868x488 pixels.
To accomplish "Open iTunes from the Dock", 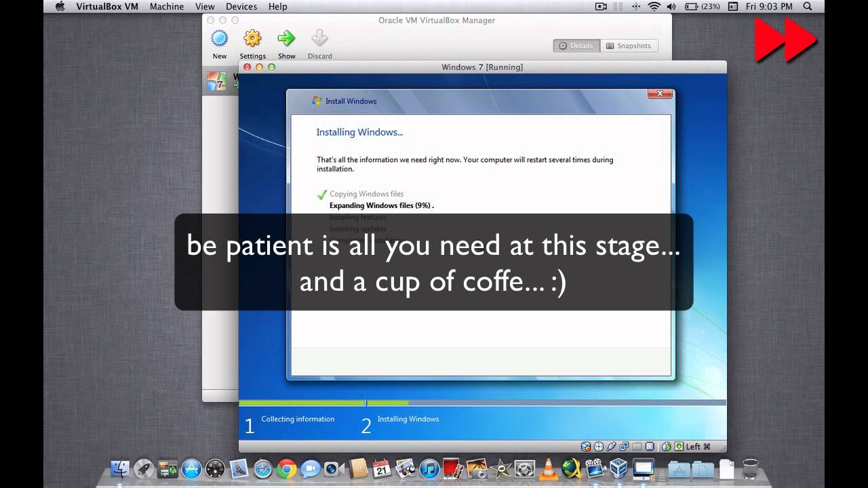I will click(x=429, y=468).
